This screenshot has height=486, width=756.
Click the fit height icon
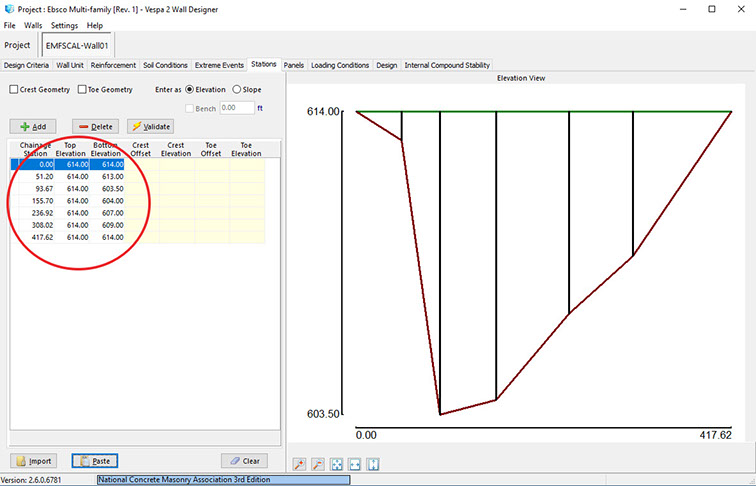click(373, 464)
